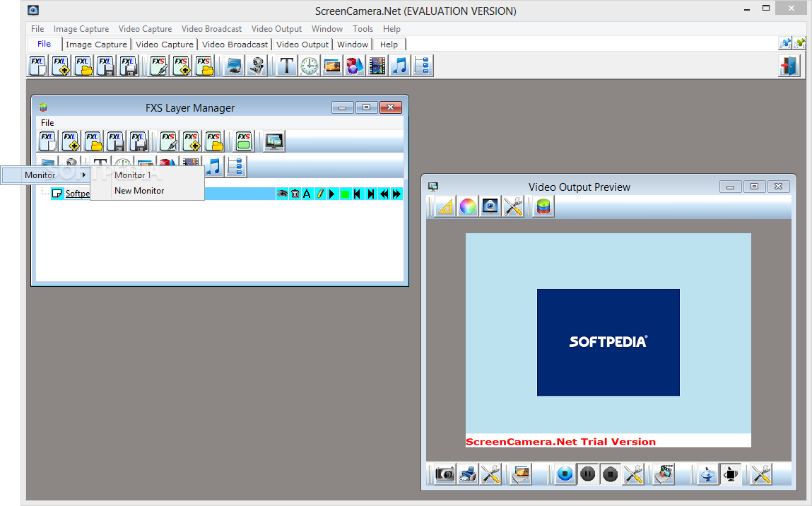Click the new FXL file icon in main toolbar
Viewport: 812px width, 506px height.
tap(37, 66)
